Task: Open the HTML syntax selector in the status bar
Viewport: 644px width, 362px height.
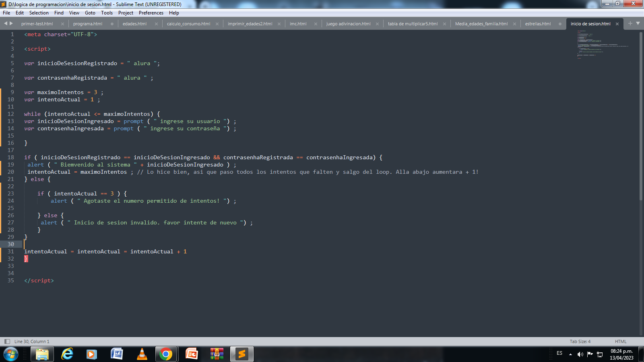Action: coord(621,341)
